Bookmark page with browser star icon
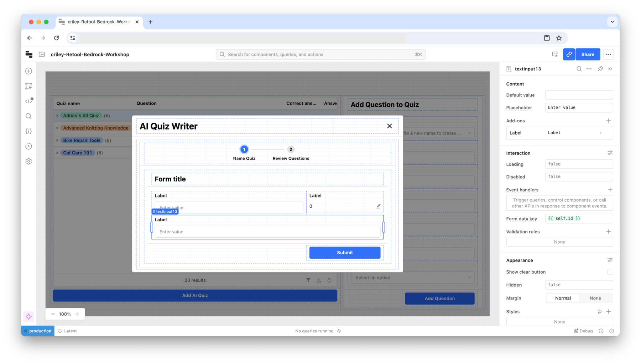The width and height of the screenshot is (641, 364). [x=559, y=38]
